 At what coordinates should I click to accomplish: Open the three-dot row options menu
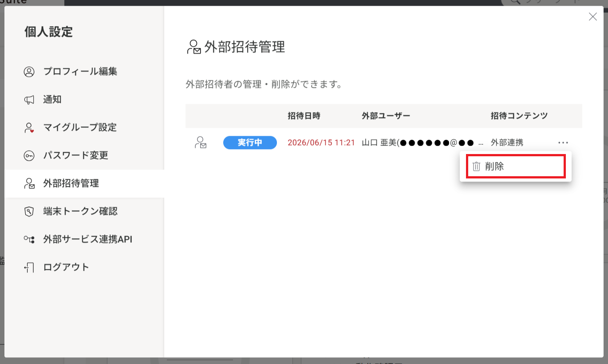click(563, 142)
